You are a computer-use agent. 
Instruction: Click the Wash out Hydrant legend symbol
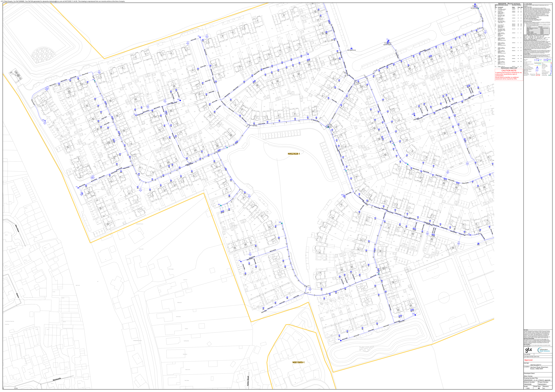pyautogui.click(x=551, y=67)
